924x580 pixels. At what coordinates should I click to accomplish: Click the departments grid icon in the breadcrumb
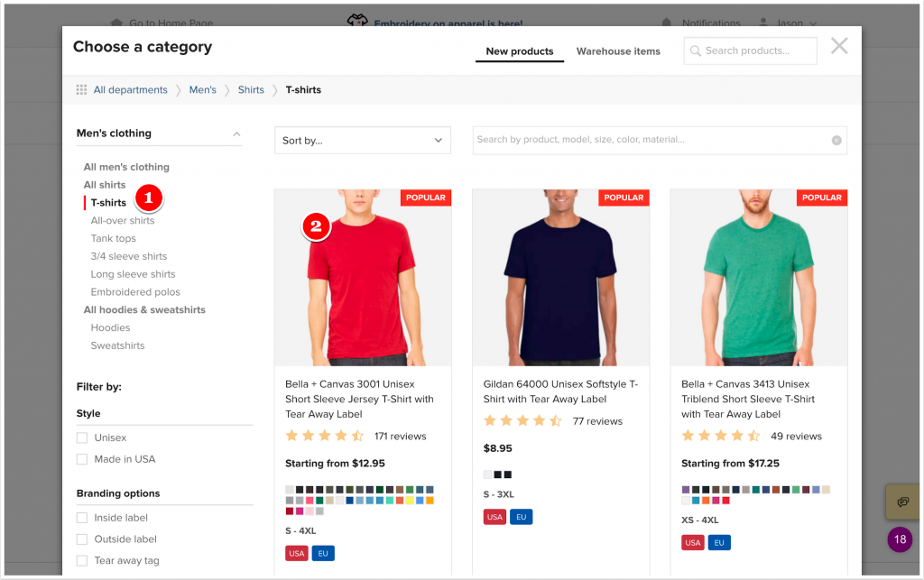[x=81, y=89]
